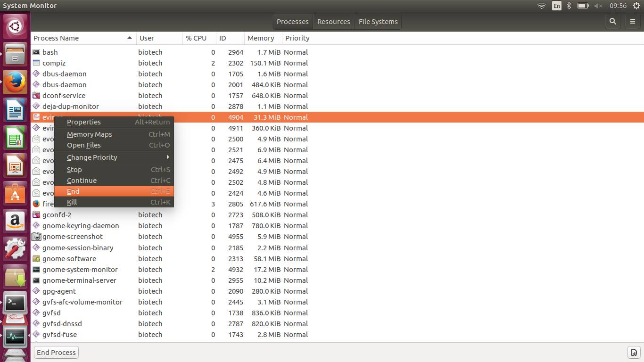Open the Files manager from launcher
The height and width of the screenshot is (362, 644).
[15, 54]
